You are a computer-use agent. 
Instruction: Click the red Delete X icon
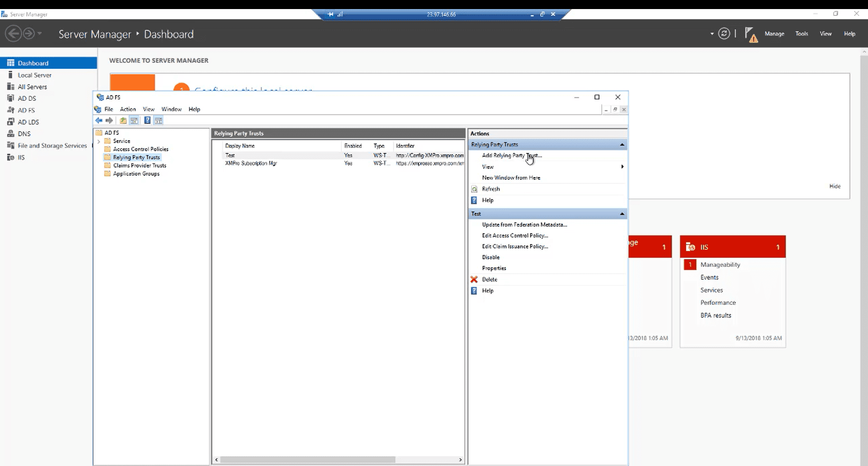point(474,280)
